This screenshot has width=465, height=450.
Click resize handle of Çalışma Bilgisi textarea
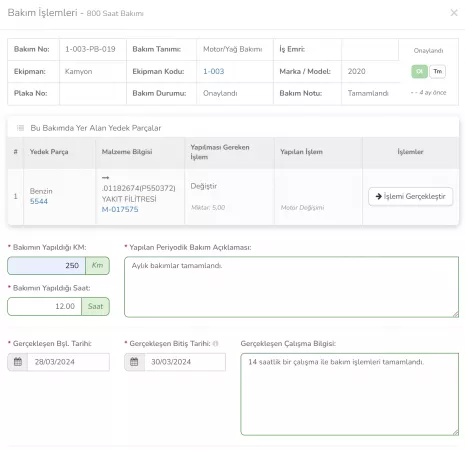point(455,432)
